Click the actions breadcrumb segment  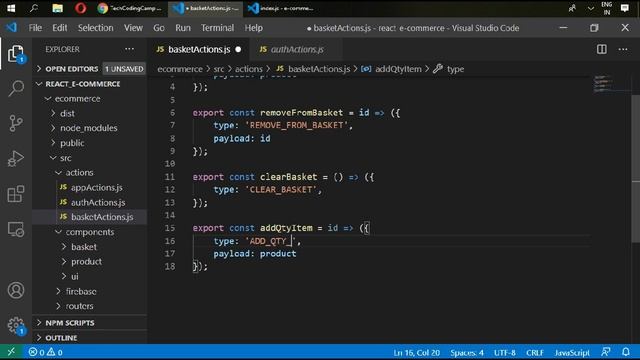pyautogui.click(x=248, y=69)
